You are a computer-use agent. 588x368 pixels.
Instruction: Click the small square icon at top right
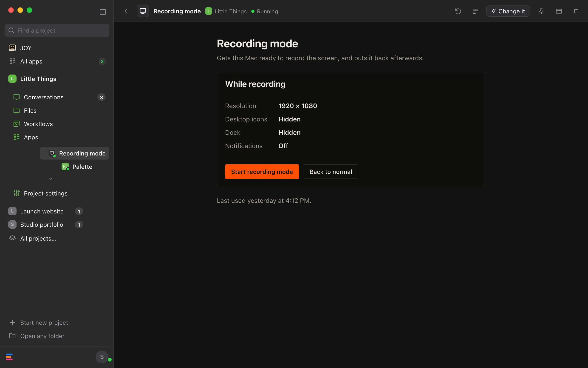coord(576,11)
